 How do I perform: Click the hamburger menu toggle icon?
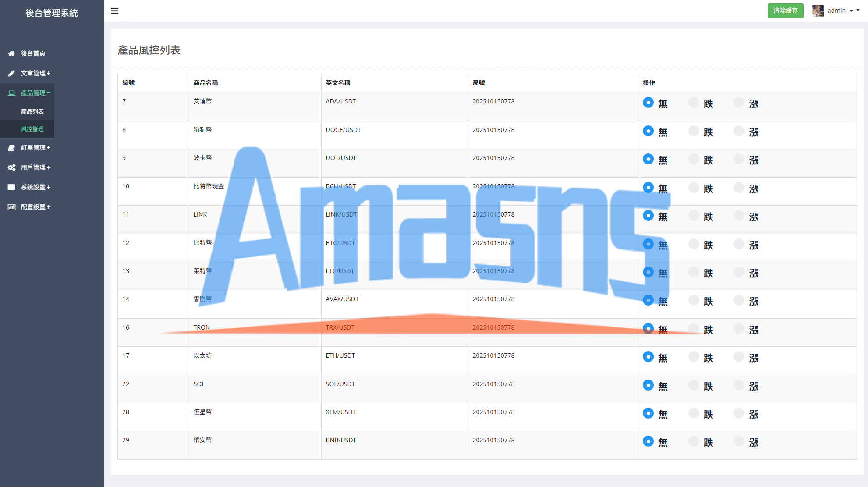click(115, 11)
